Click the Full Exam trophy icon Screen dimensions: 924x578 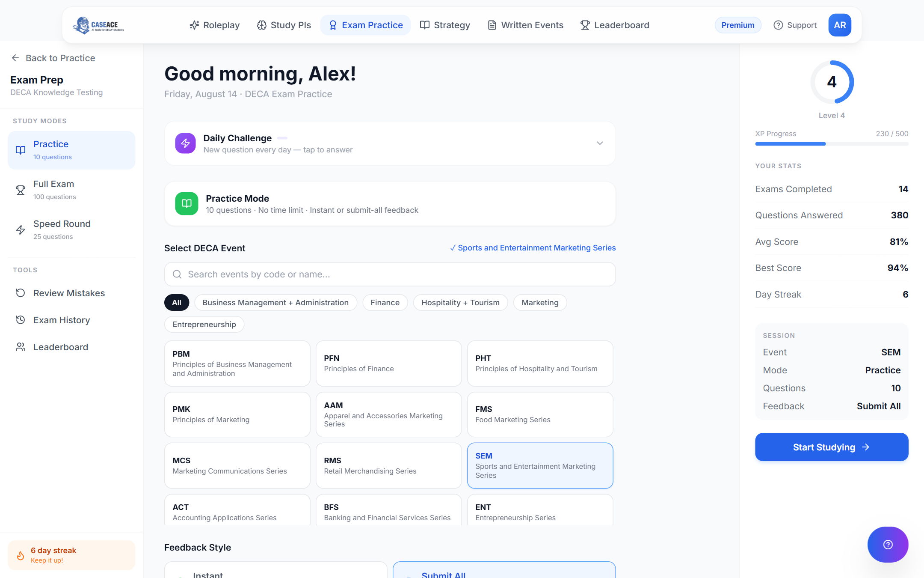tap(21, 190)
